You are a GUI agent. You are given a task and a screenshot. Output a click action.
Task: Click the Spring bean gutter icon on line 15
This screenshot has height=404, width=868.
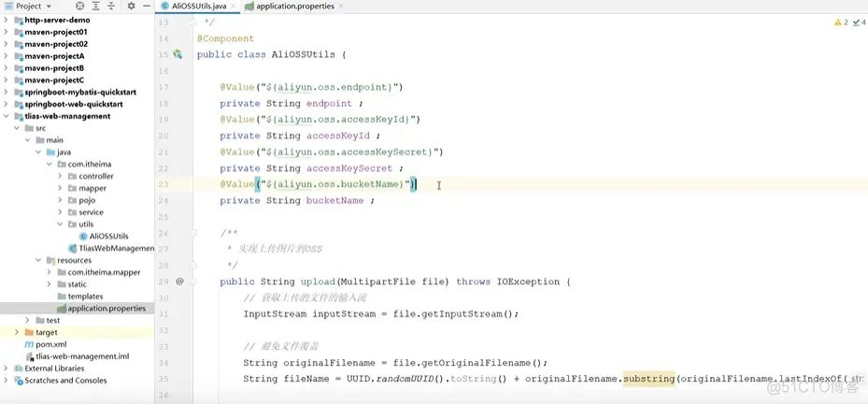pos(178,54)
